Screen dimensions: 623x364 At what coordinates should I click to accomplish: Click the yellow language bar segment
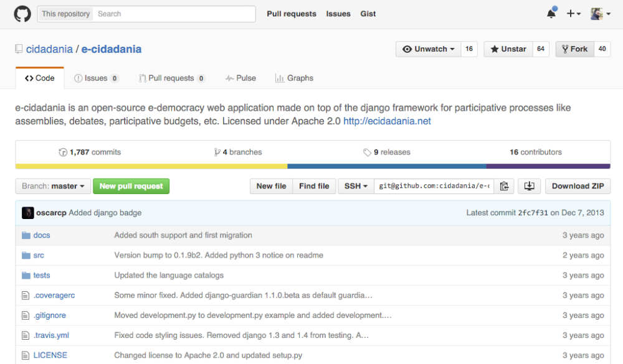click(x=151, y=166)
